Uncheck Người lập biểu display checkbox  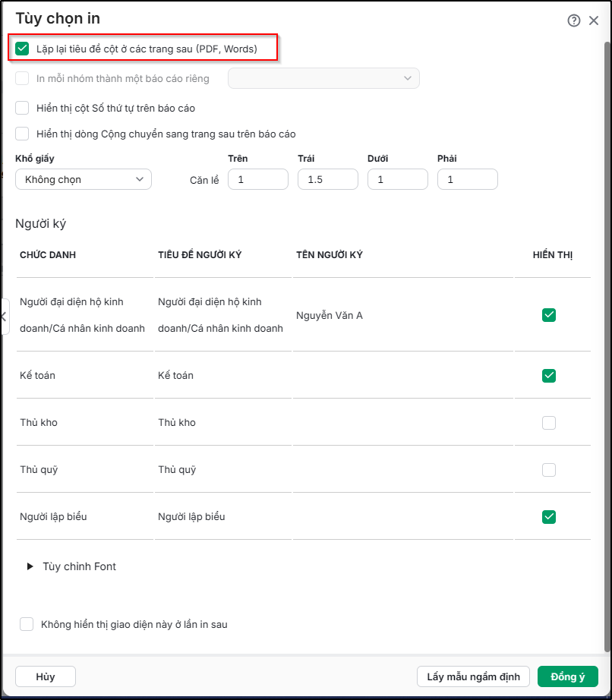[x=549, y=517]
